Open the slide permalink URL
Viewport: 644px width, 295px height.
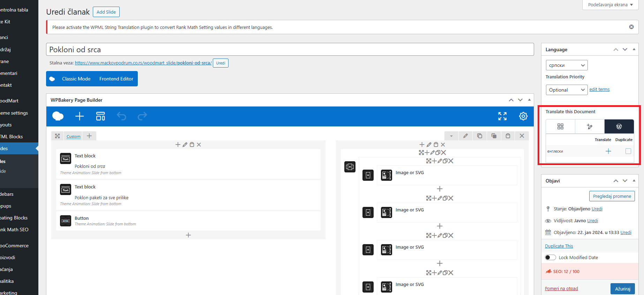point(143,63)
